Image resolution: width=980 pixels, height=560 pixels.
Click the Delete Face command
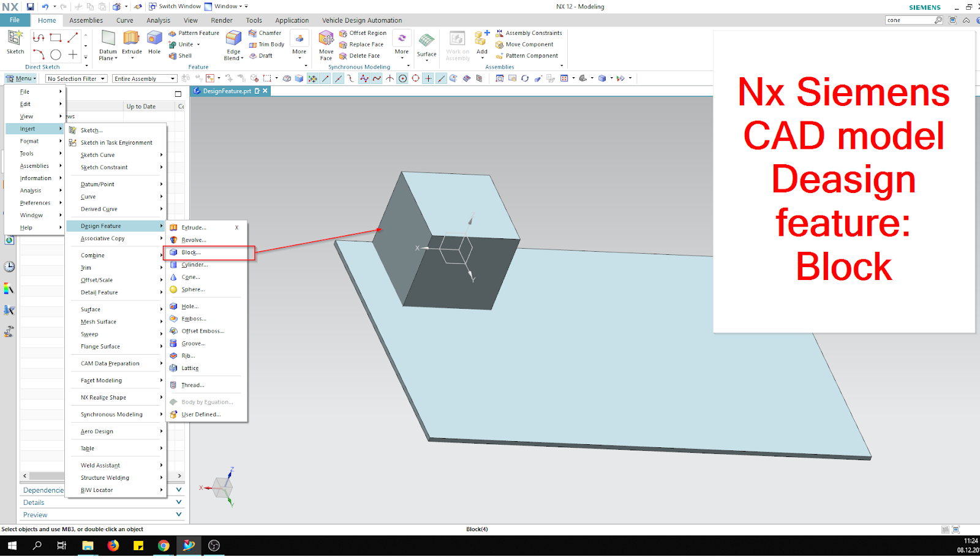(360, 55)
